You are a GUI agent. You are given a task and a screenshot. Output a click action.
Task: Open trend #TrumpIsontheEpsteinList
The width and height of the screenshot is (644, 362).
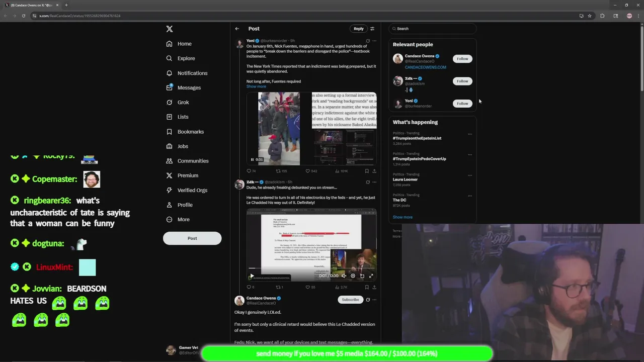coord(417,138)
